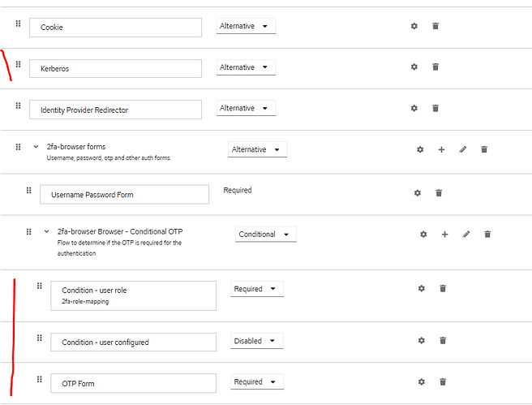Open the Conditional requirement dropdown
The image size is (532, 405).
pyautogui.click(x=265, y=234)
